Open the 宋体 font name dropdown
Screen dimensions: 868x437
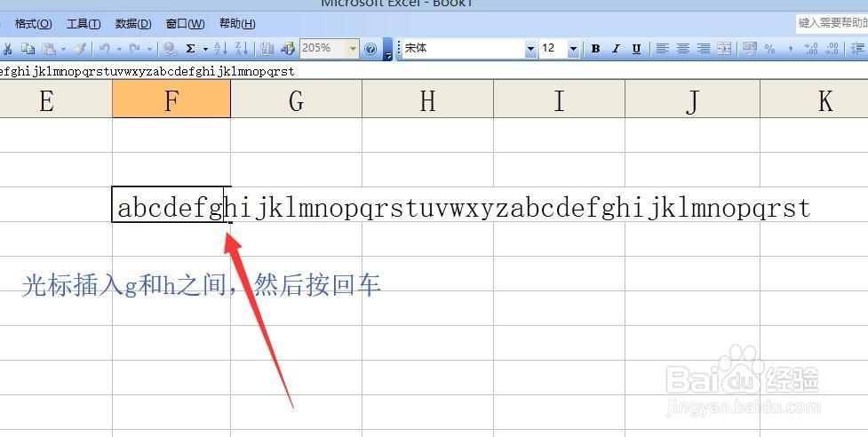coord(530,49)
